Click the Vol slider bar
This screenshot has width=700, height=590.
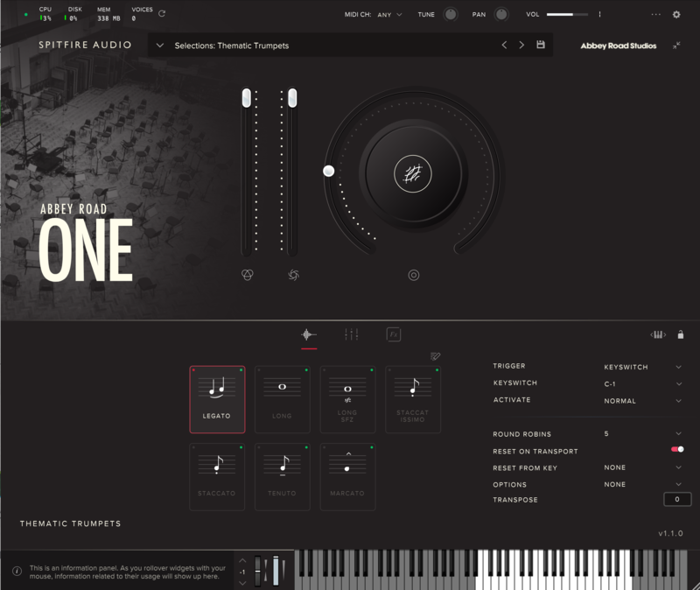pos(567,14)
